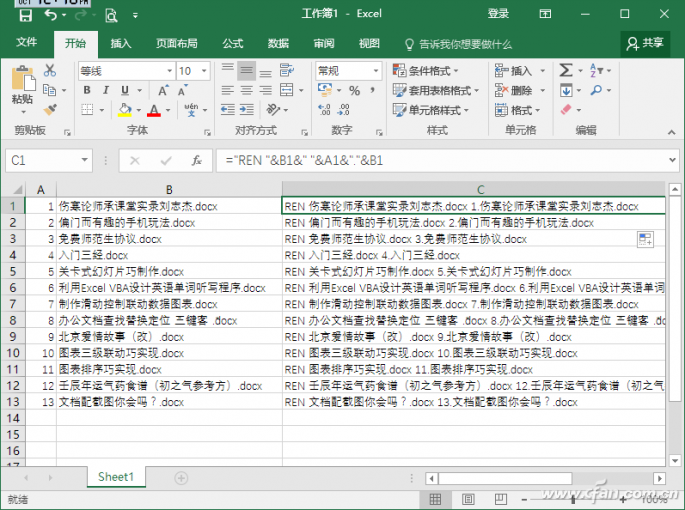Viewport: 685px width, 510px height.
Task: Toggle Wrap Text
Action: click(287, 70)
